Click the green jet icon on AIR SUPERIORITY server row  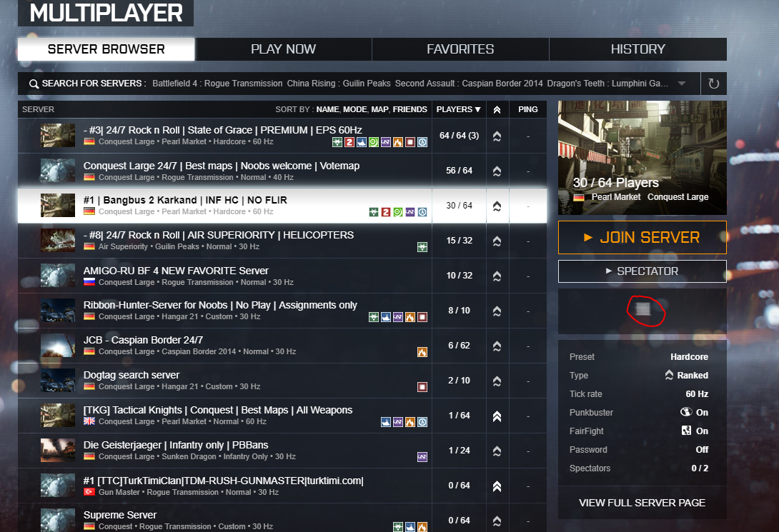click(x=422, y=247)
